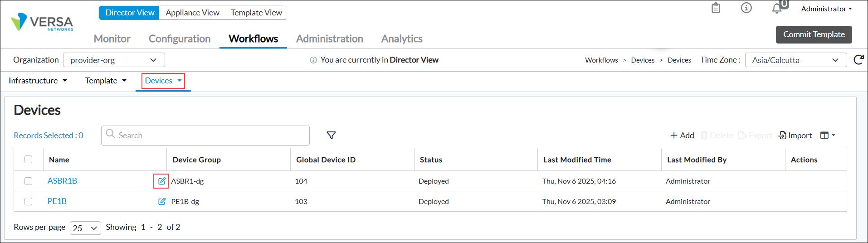
Task: Open the Configuration tab
Action: (x=180, y=39)
